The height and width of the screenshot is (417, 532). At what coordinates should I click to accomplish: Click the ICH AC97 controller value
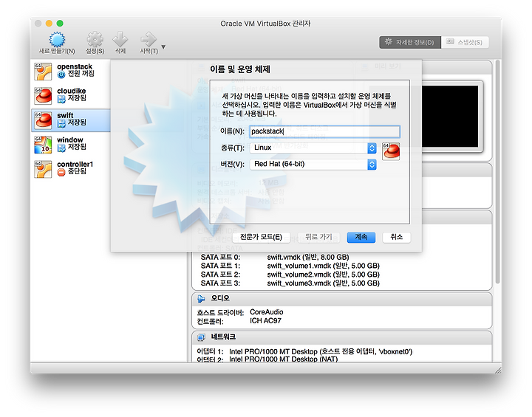pyautogui.click(x=265, y=321)
